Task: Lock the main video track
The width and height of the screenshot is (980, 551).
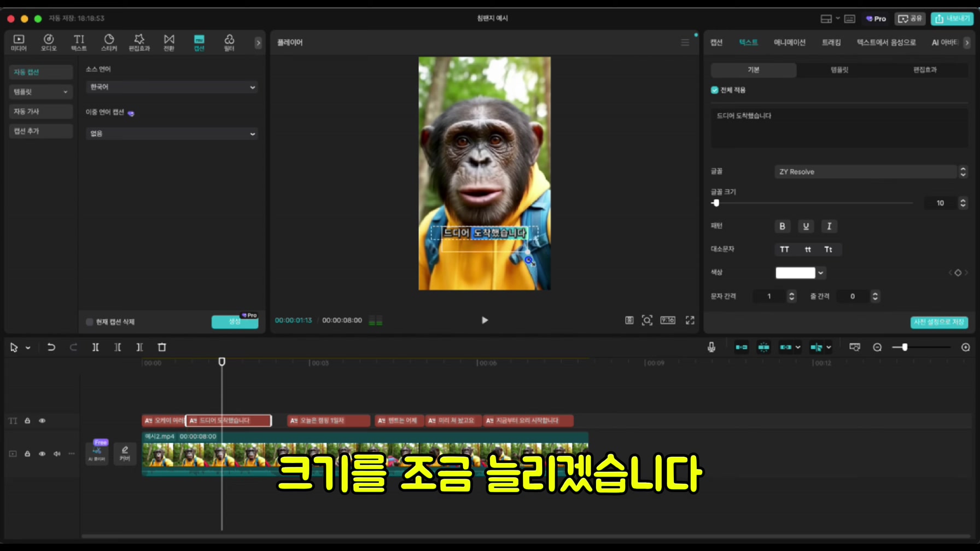Action: tap(27, 454)
